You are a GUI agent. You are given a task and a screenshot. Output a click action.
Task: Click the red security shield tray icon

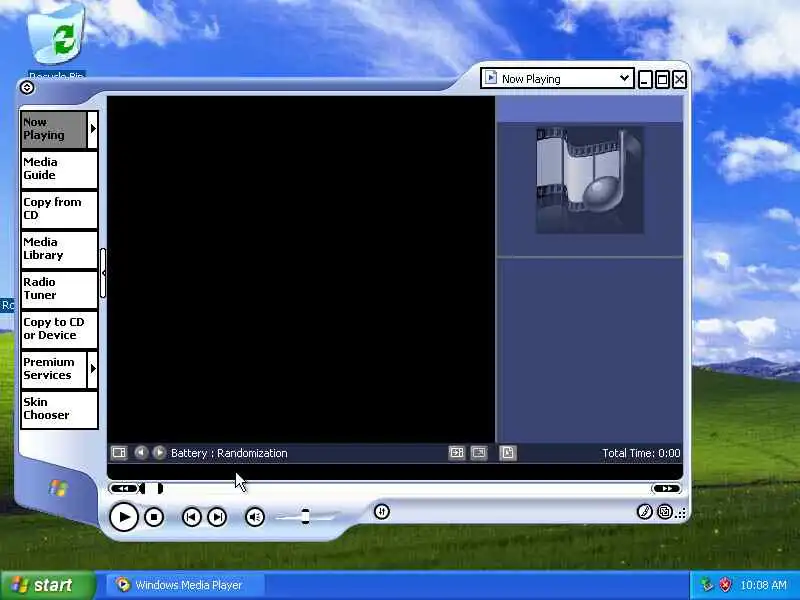[x=725, y=585]
